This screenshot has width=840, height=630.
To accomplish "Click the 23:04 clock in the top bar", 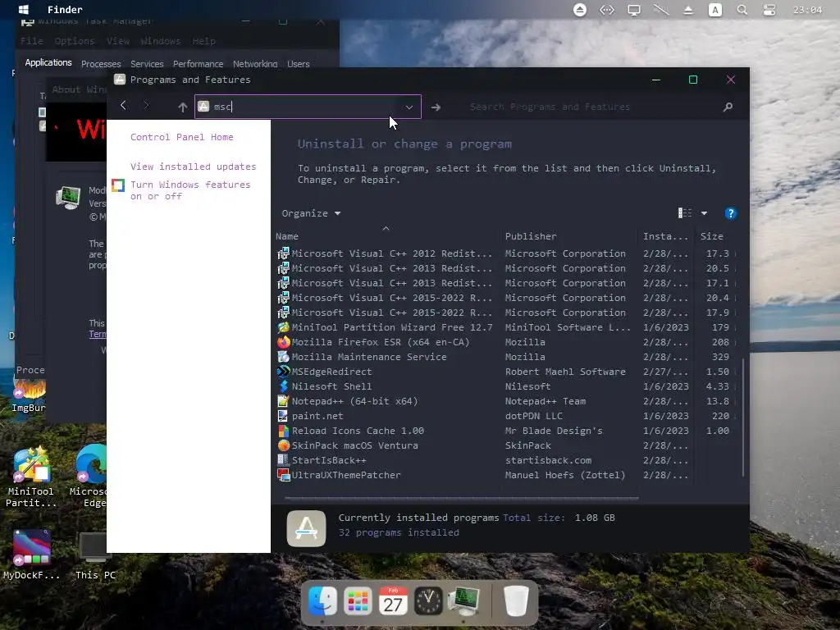I will tap(807, 10).
